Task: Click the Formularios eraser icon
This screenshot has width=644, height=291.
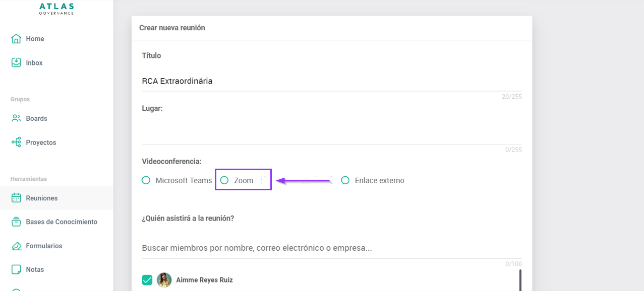Action: pyautogui.click(x=16, y=246)
